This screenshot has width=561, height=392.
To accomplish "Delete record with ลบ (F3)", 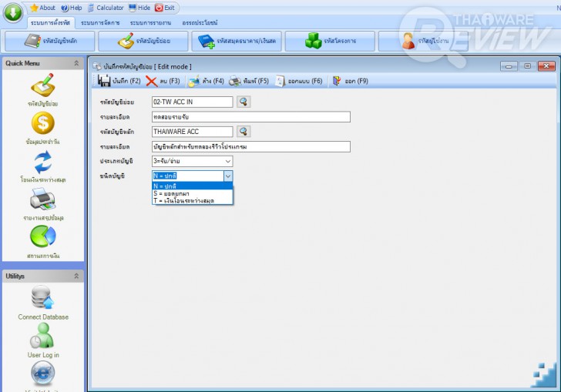I will [x=163, y=81].
